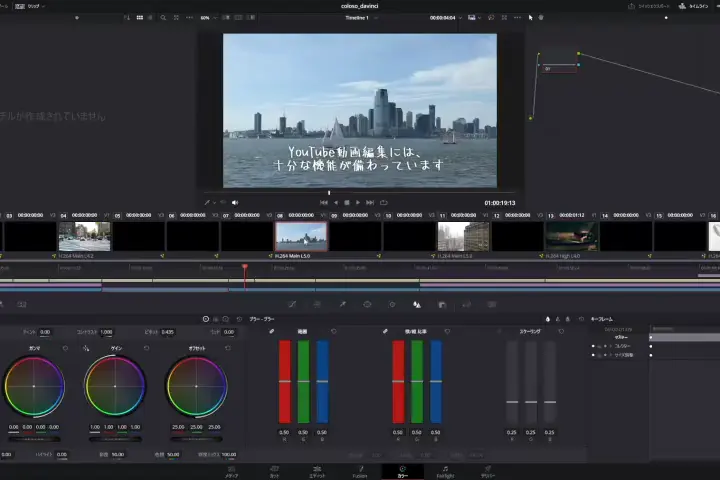
Task: Jump to the previous clip
Action: pos(324,203)
